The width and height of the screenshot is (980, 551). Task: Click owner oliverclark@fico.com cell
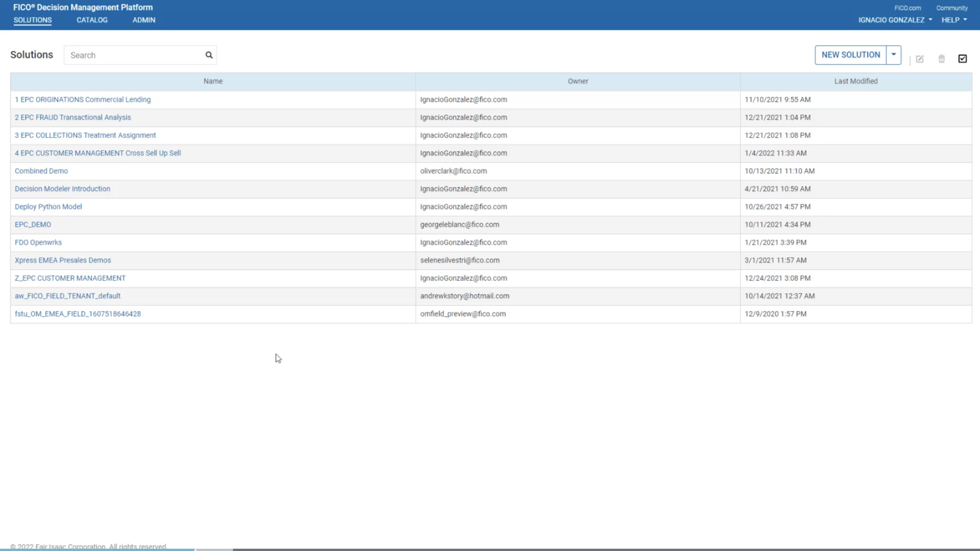[x=578, y=171]
